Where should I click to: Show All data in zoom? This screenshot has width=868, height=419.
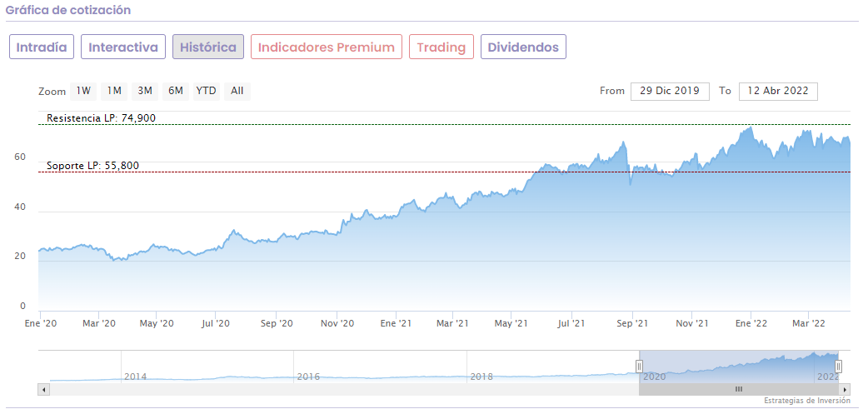pyautogui.click(x=237, y=91)
